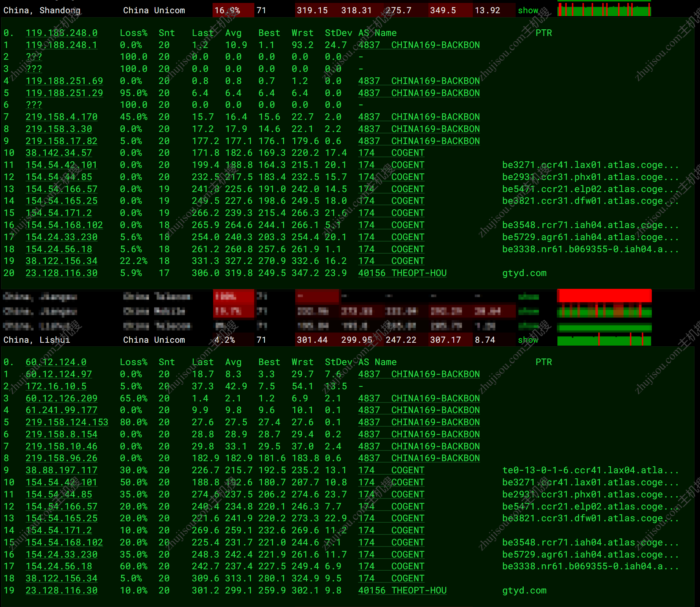Open IP 219.158.124.153 link

point(67,422)
